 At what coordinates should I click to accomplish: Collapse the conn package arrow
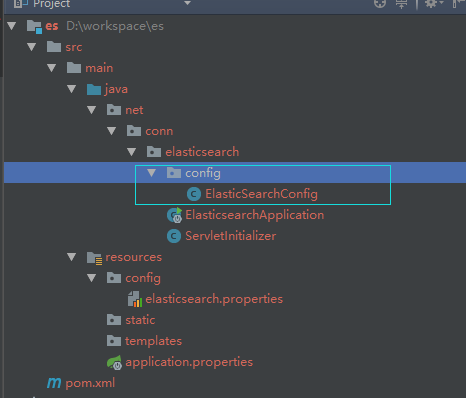(x=112, y=131)
